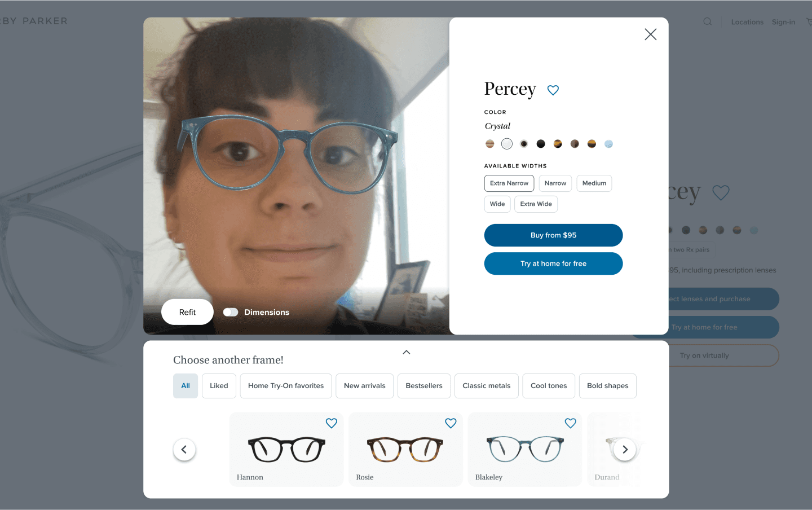Filter frames by Bold shapes
Image resolution: width=812 pixels, height=510 pixels.
click(x=608, y=386)
